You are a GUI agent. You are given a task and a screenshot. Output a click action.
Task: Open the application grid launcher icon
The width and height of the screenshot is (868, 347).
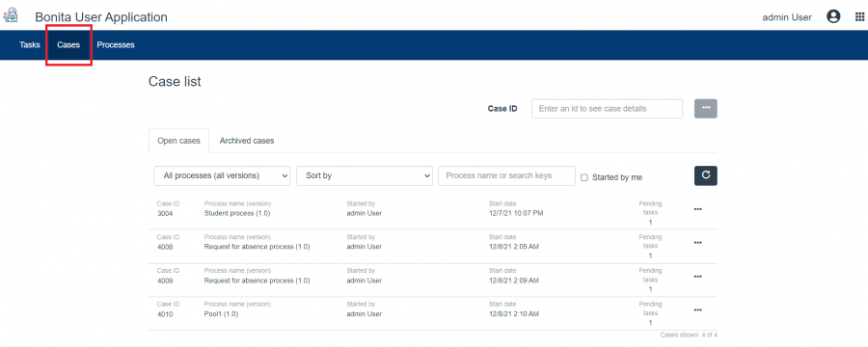(859, 17)
